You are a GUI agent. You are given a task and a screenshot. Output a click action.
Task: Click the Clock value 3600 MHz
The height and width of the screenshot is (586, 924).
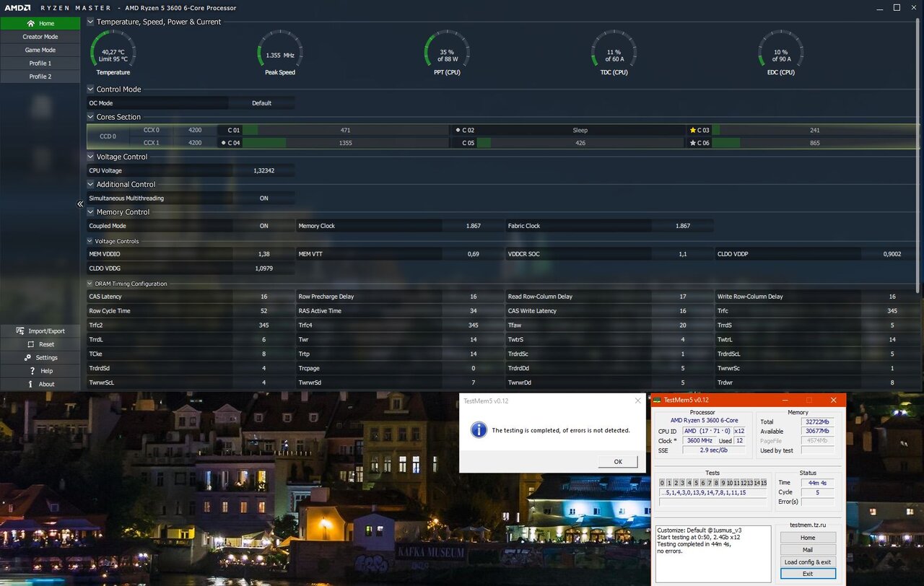click(699, 440)
